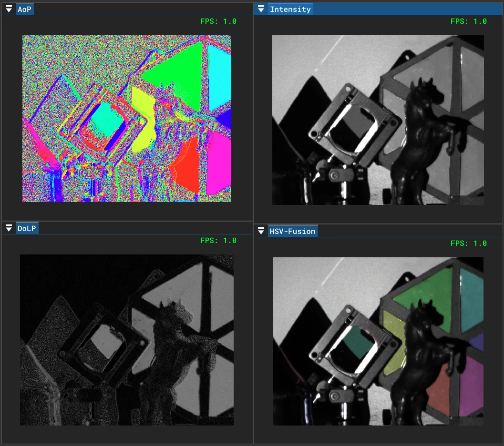Click the collapse icon on the AoP panel
The image size is (504, 446).
(9, 8)
